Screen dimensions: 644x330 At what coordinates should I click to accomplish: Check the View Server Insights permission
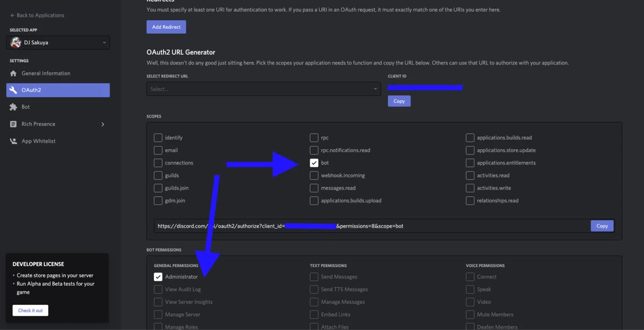158,302
